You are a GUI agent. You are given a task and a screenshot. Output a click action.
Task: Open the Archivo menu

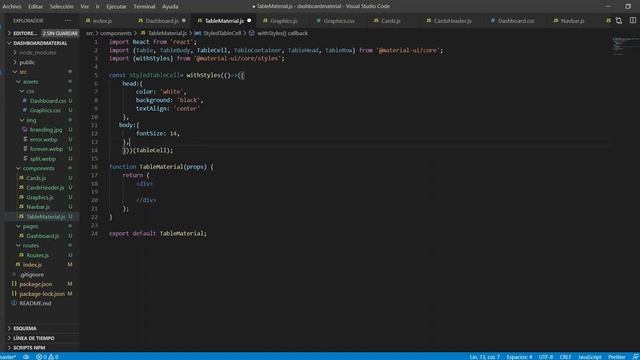click(x=12, y=7)
